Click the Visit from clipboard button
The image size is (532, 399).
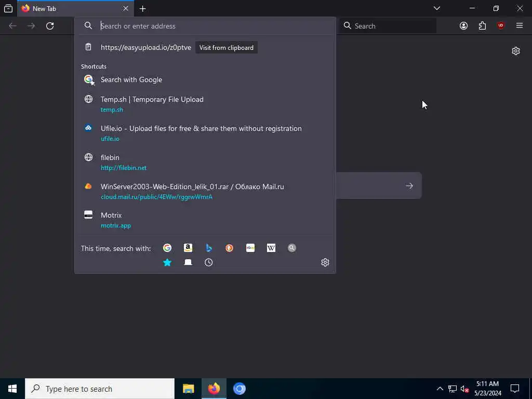tap(227, 47)
